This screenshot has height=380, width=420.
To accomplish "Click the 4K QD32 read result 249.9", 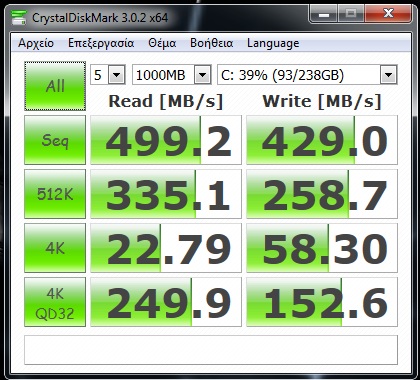I will 166,302.
